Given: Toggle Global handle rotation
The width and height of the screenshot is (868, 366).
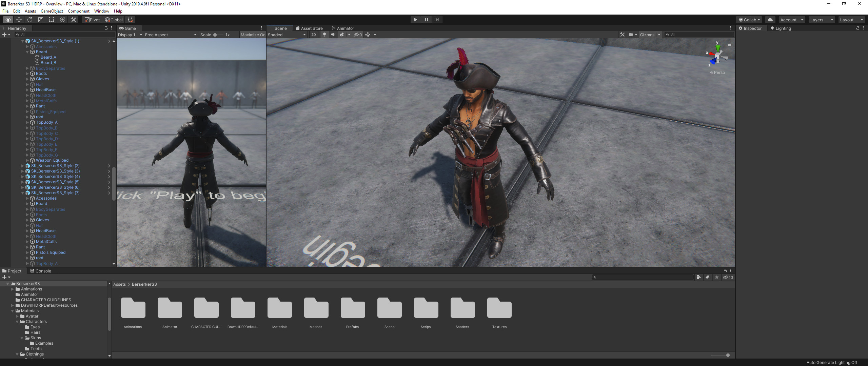Looking at the screenshot, I should (x=114, y=20).
